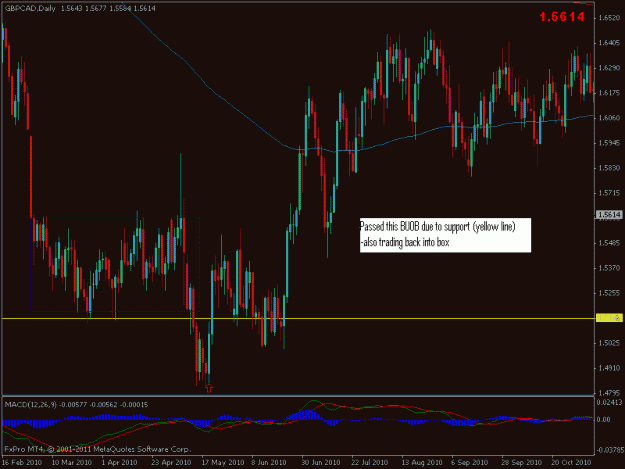Click the FxPro MT4 copyright text

click(x=98, y=449)
